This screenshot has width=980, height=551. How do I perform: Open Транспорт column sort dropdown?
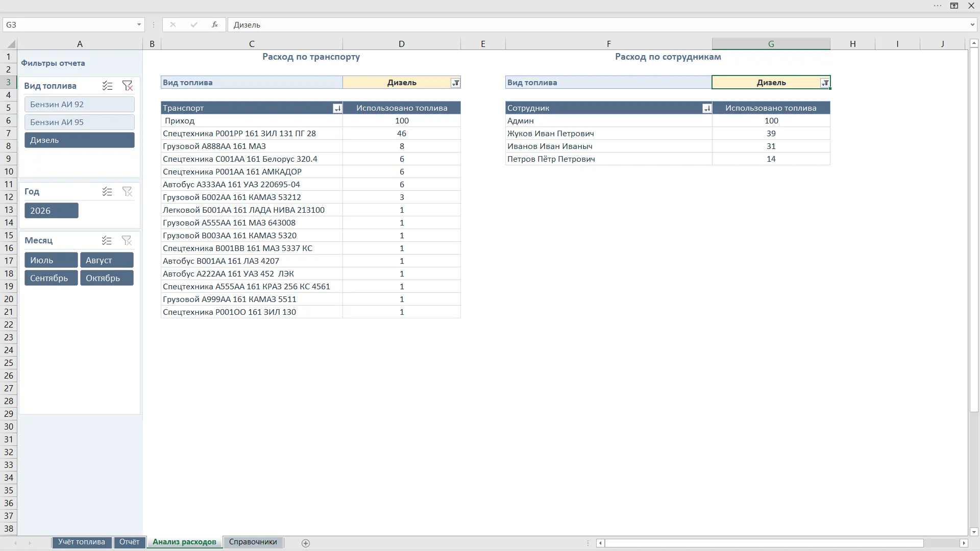click(337, 108)
